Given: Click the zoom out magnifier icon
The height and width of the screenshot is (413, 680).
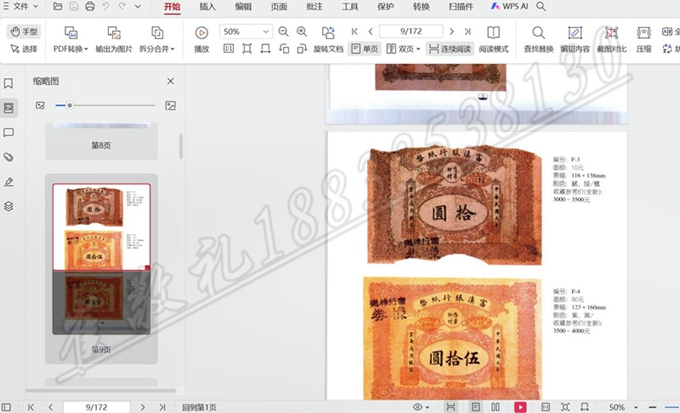Looking at the screenshot, I should click(x=283, y=31).
